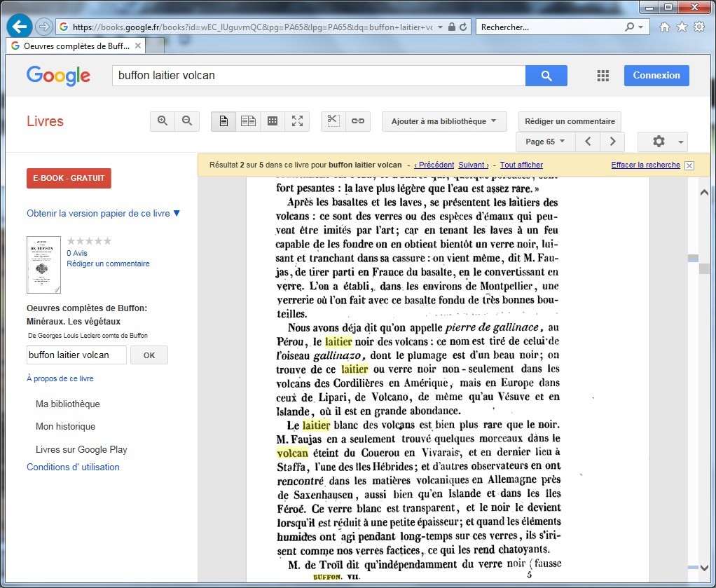The image size is (716, 588).
Task: Click the link chain icon
Action: [358, 121]
